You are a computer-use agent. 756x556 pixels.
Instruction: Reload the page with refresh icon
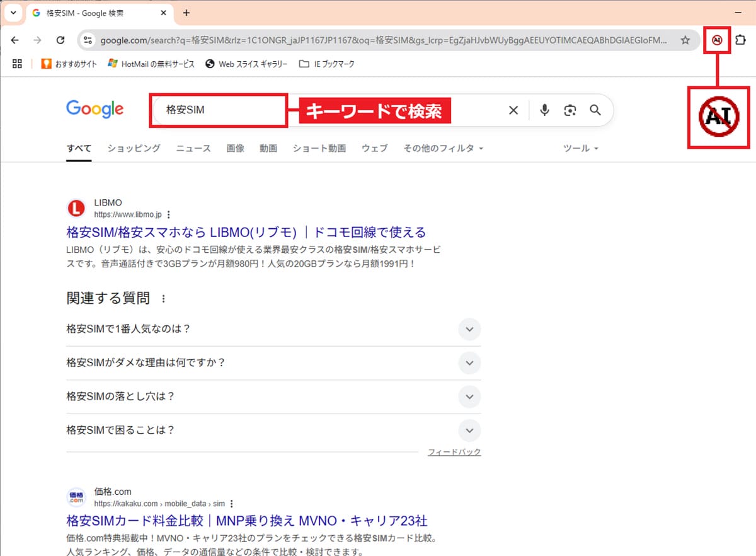click(x=60, y=40)
